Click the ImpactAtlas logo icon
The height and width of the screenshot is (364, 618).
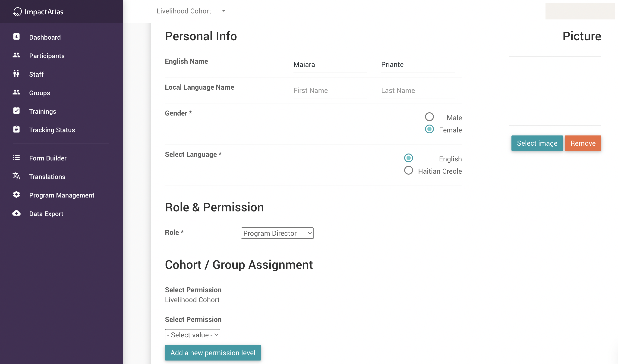[x=17, y=12]
